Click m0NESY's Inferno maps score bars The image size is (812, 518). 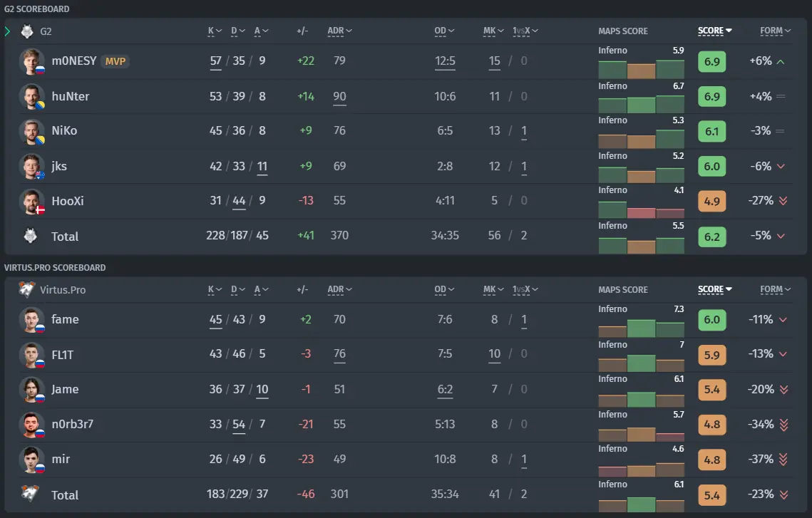coord(641,69)
